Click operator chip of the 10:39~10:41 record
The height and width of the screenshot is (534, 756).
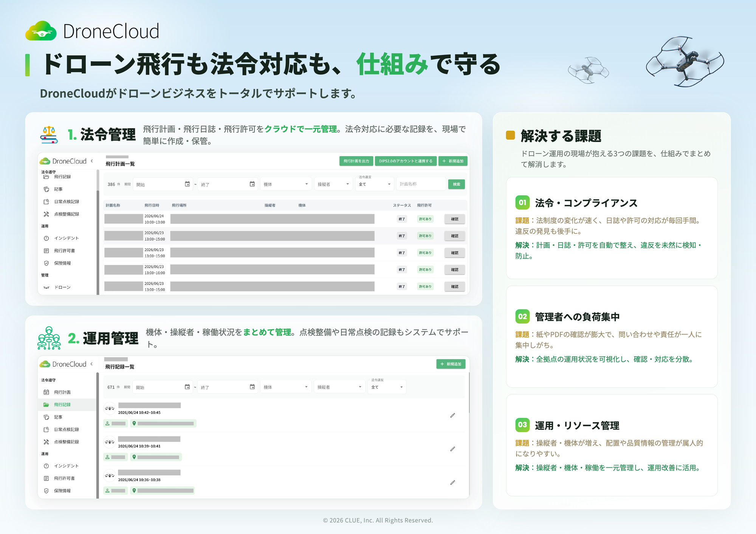(x=116, y=457)
